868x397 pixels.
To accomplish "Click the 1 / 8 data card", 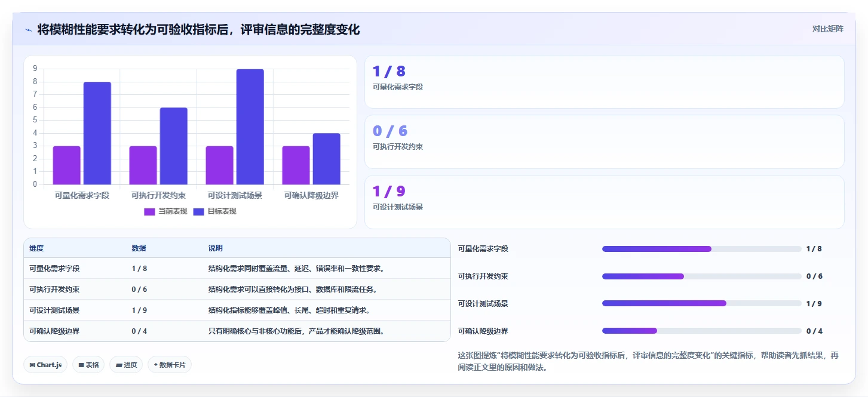I will [x=604, y=82].
